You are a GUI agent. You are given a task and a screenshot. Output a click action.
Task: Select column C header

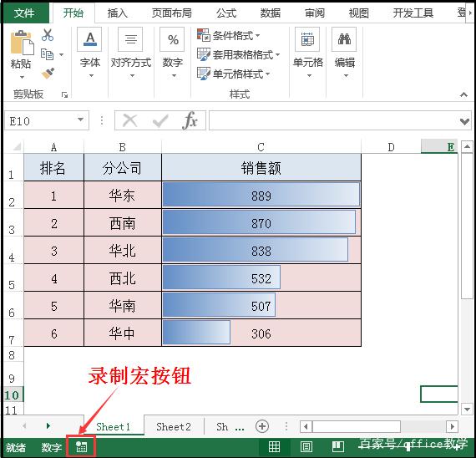(261, 147)
